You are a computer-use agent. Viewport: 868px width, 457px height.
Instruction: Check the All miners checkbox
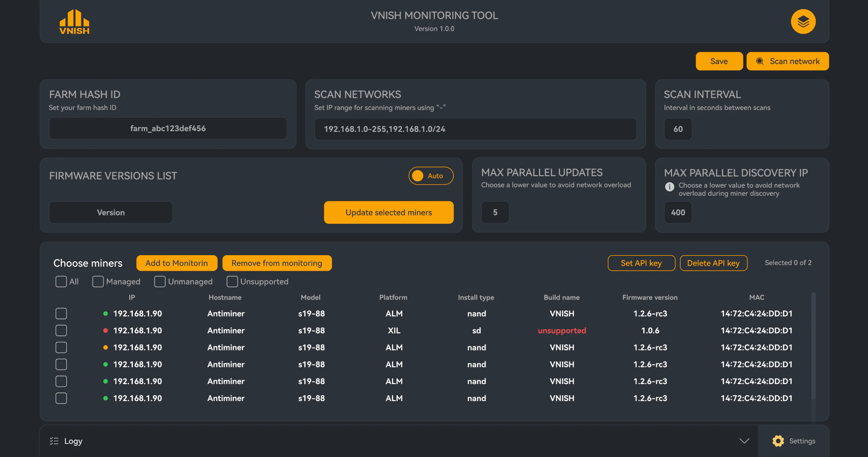click(61, 281)
